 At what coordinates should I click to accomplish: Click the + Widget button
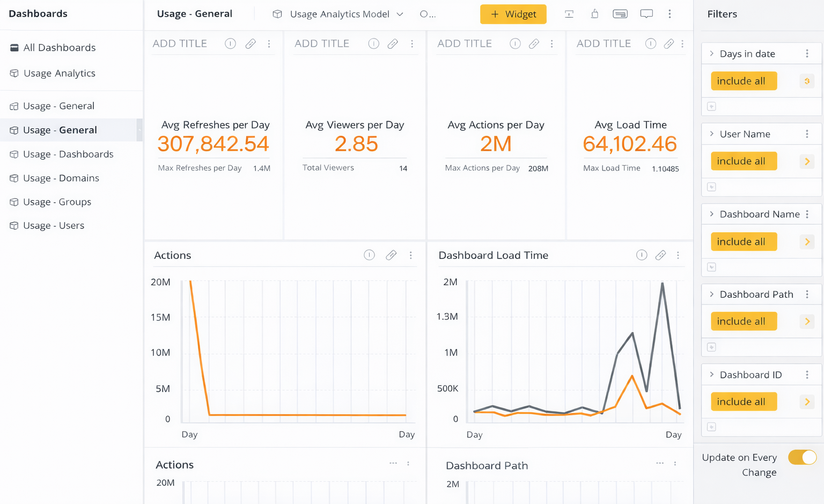click(513, 14)
